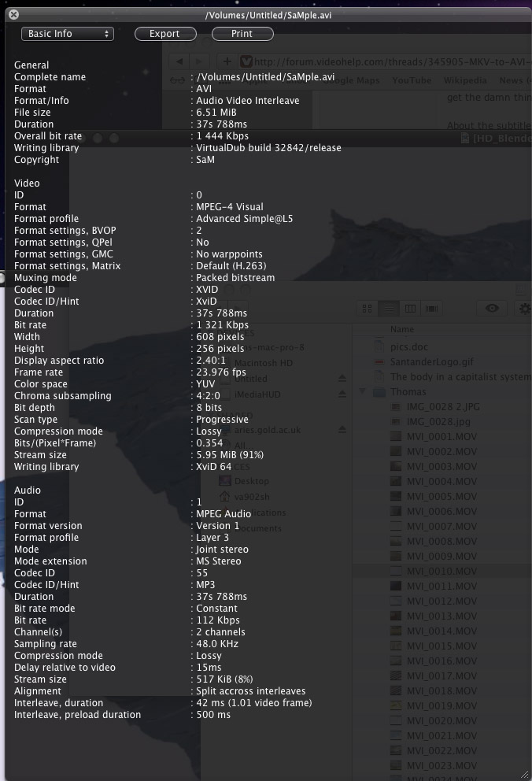The image size is (532, 781).
Task: Open the Finder action gear menu
Action: (x=525, y=309)
